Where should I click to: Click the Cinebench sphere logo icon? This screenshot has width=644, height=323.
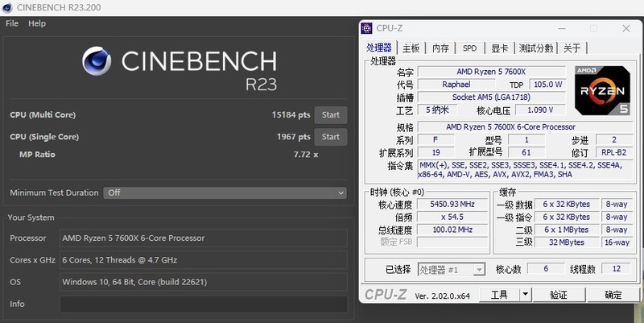[x=97, y=62]
